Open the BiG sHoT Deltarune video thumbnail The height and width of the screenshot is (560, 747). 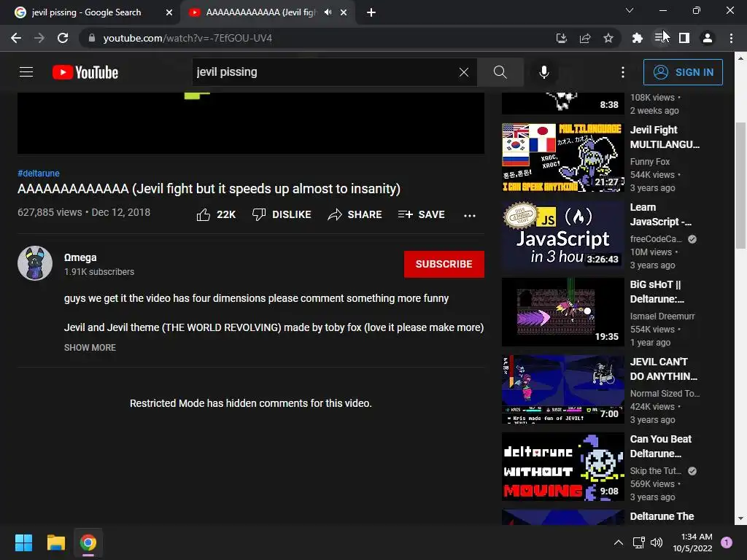click(562, 312)
